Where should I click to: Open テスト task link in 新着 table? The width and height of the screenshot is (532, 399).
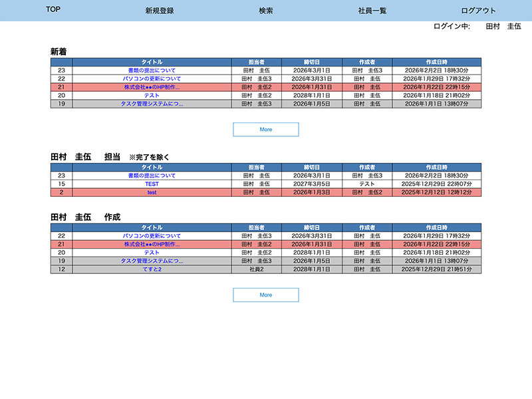tap(152, 95)
